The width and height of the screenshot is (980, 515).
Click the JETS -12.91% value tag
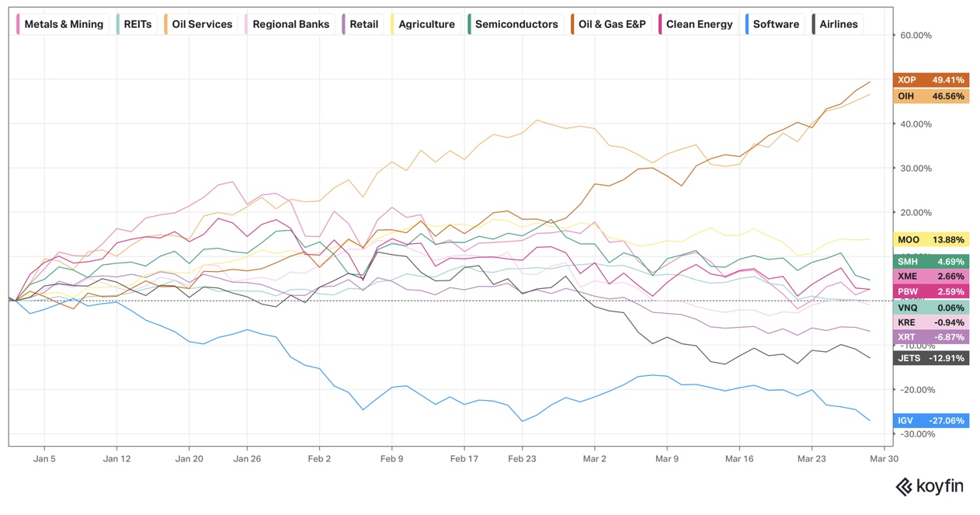[931, 358]
